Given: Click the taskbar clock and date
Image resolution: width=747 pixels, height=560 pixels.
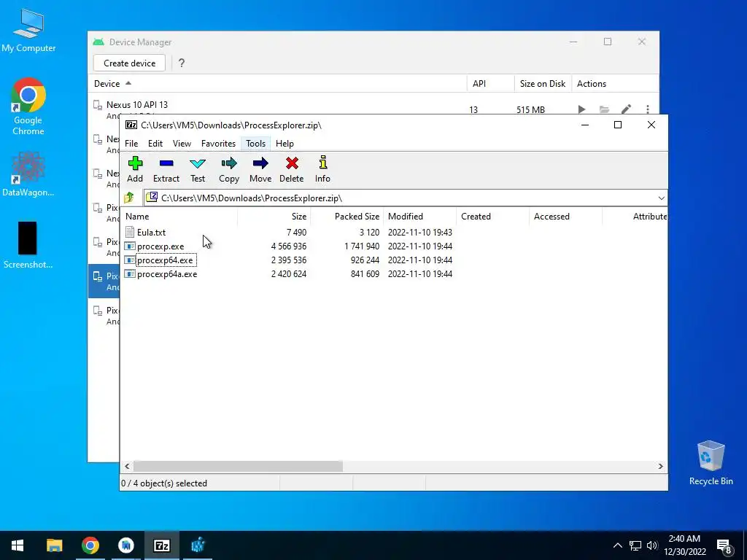Looking at the screenshot, I should pyautogui.click(x=684, y=545).
